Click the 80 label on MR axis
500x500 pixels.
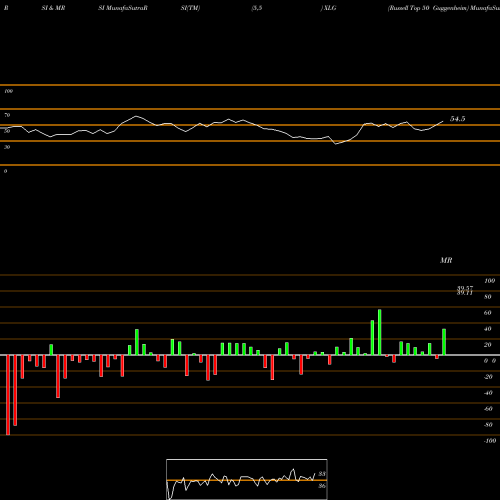pyautogui.click(x=488, y=297)
